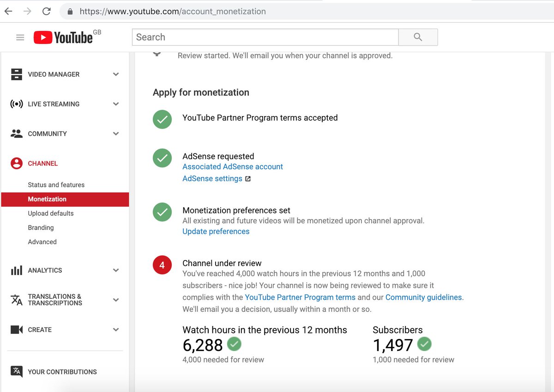554x392 pixels.
Task: Focus the YouTube Search field
Action: point(265,37)
